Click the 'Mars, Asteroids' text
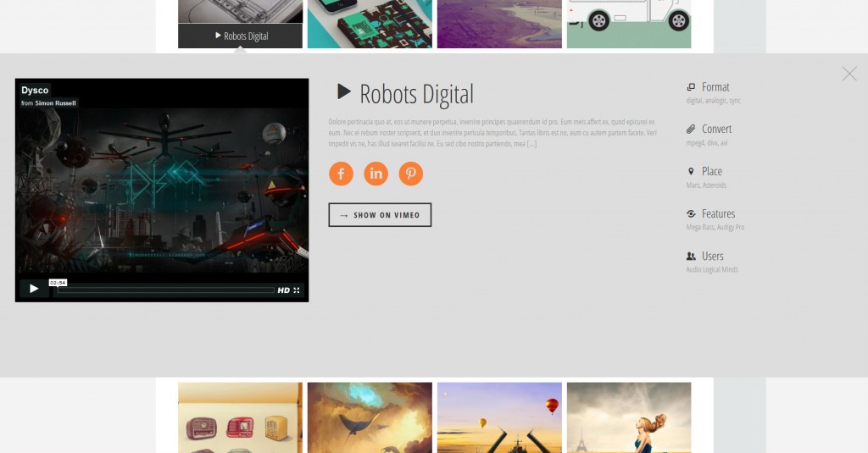 [706, 185]
